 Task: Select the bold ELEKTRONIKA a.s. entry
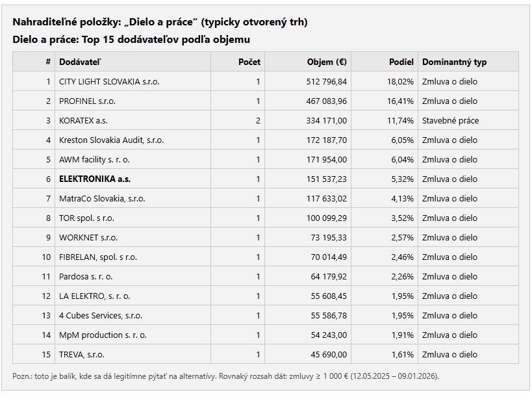(x=95, y=179)
